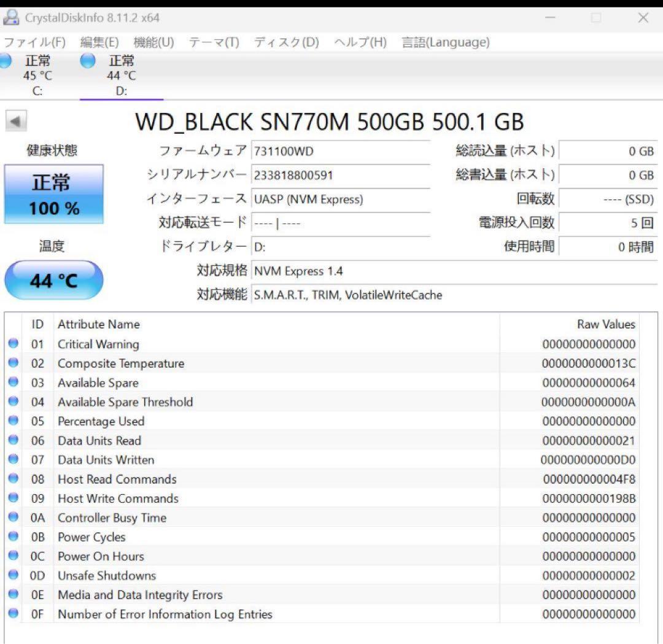
Task: Open the 機能(U) menu
Action: coord(153,42)
